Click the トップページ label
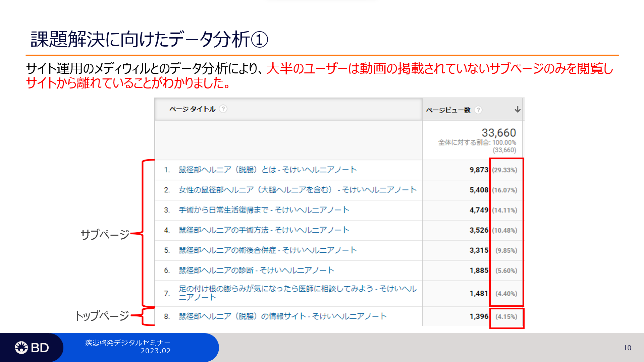 [x=102, y=315]
